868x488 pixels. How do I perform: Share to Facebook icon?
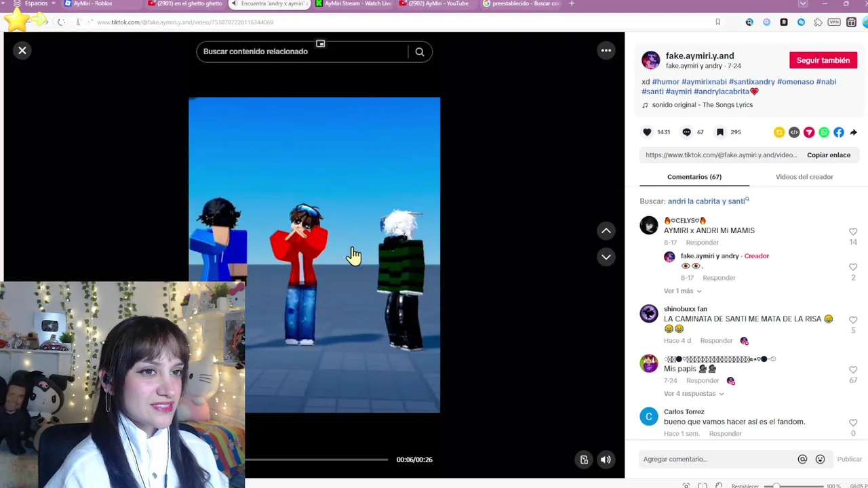(x=839, y=132)
